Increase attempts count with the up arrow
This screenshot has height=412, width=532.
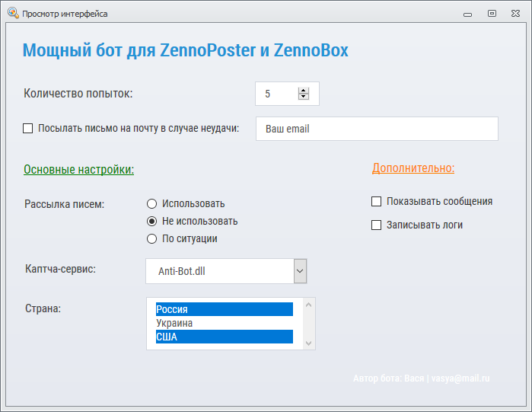[x=304, y=91]
